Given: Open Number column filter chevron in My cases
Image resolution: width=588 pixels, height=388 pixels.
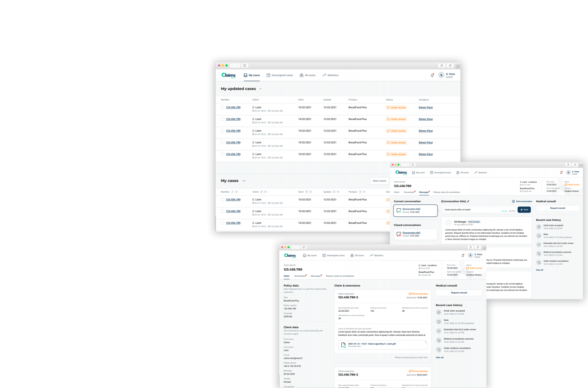Looking at the screenshot, I should (x=236, y=192).
